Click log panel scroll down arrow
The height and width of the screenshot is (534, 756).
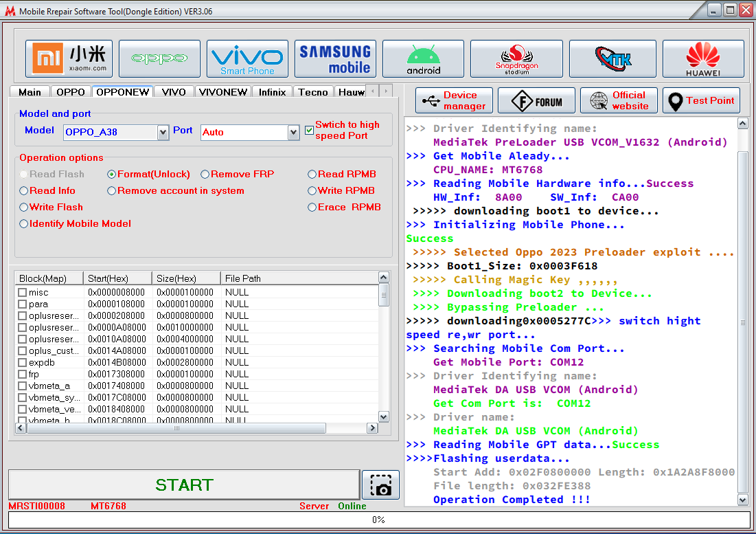pos(743,500)
